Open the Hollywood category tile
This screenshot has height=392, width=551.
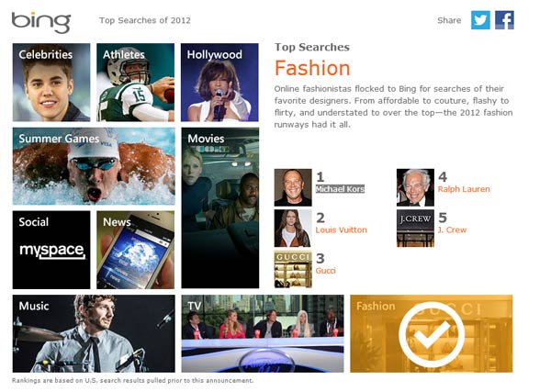pos(219,83)
